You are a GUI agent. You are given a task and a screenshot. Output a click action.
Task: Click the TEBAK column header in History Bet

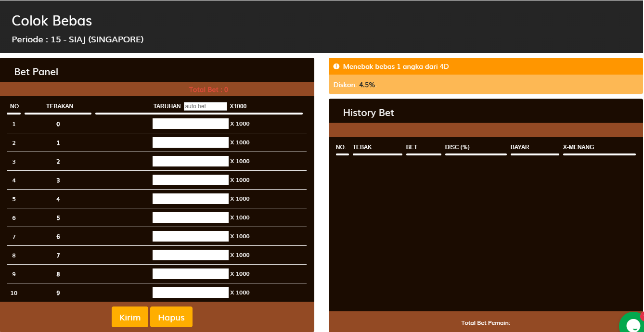tap(362, 147)
